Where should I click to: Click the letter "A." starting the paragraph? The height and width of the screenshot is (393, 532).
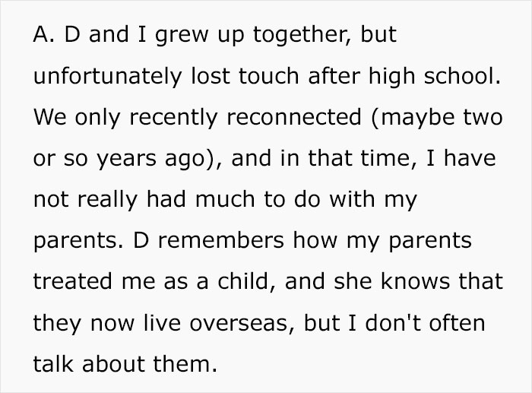(x=43, y=36)
